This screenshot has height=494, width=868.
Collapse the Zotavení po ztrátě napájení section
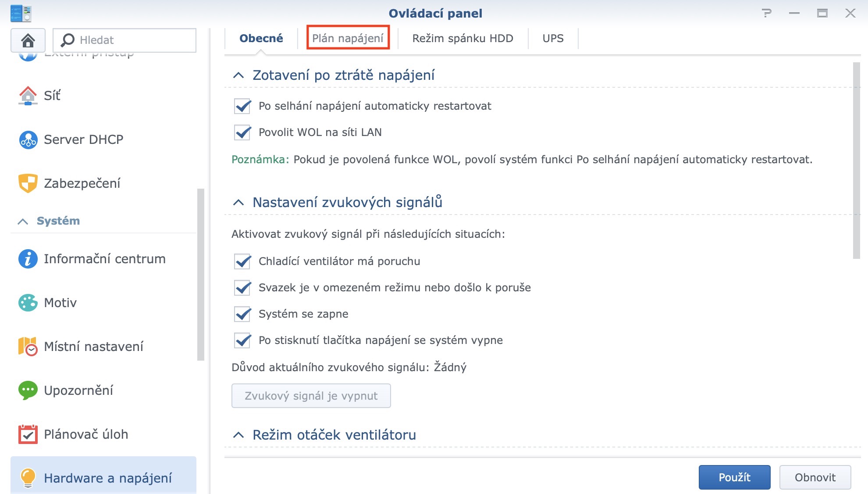click(239, 75)
